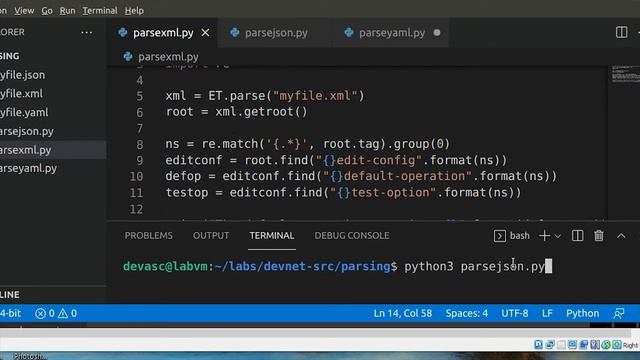Switch to the DEBUG CONSOLE tab
This screenshot has width=640, height=360.
352,236
